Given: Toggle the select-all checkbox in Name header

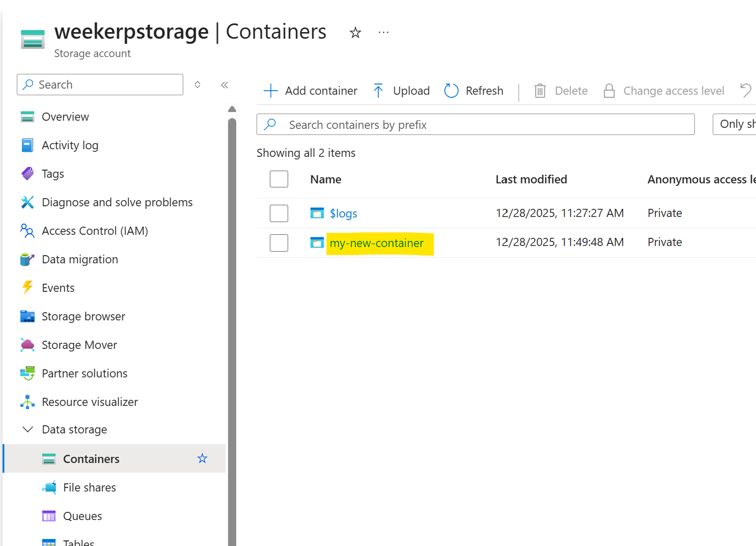Looking at the screenshot, I should pos(279,179).
